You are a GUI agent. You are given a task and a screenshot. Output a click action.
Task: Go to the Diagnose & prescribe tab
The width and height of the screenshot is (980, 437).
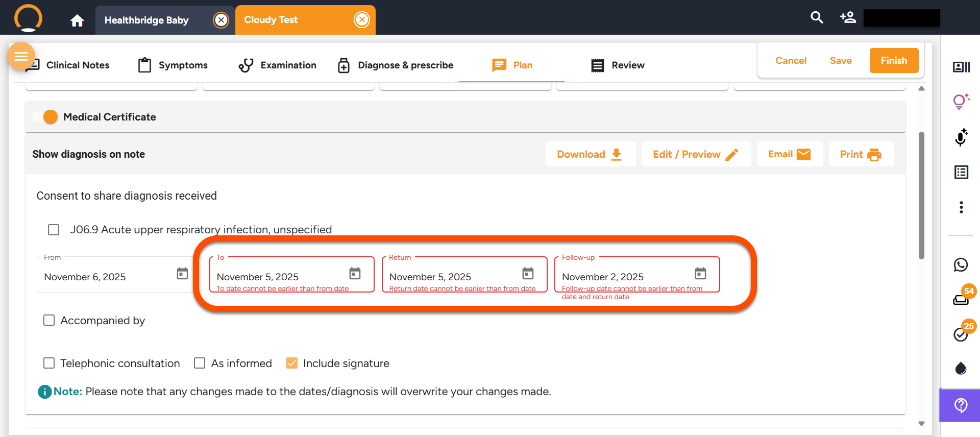pyautogui.click(x=396, y=65)
